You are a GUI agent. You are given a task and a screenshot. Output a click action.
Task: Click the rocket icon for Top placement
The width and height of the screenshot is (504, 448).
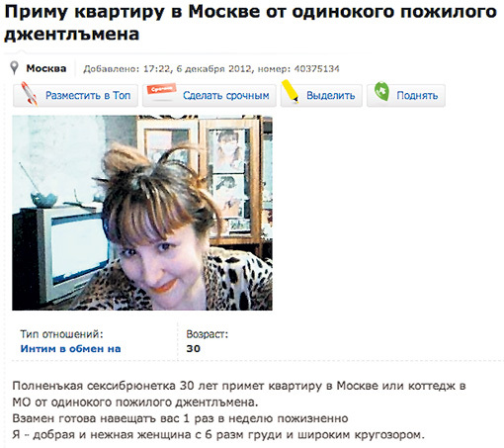[x=30, y=94]
